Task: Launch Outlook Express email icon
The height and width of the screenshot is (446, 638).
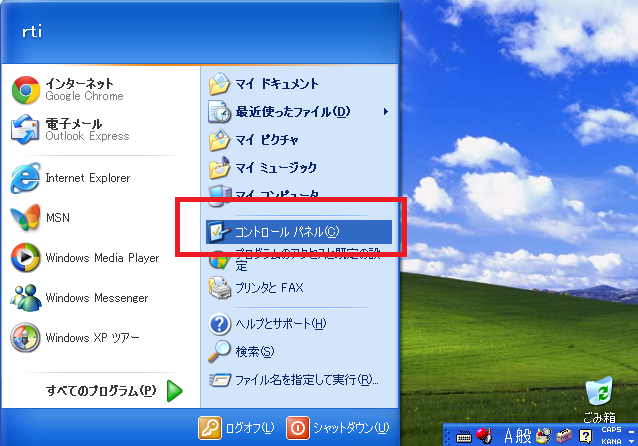Action: 26,130
